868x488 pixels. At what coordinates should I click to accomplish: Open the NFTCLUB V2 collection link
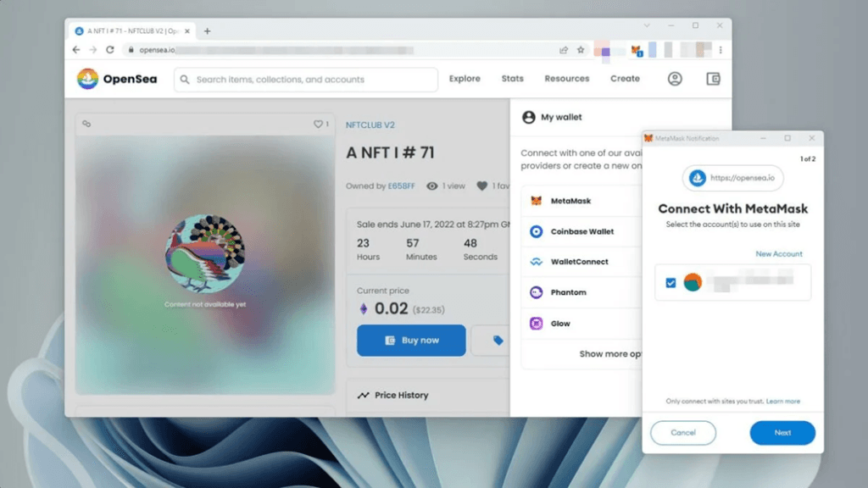coord(370,125)
